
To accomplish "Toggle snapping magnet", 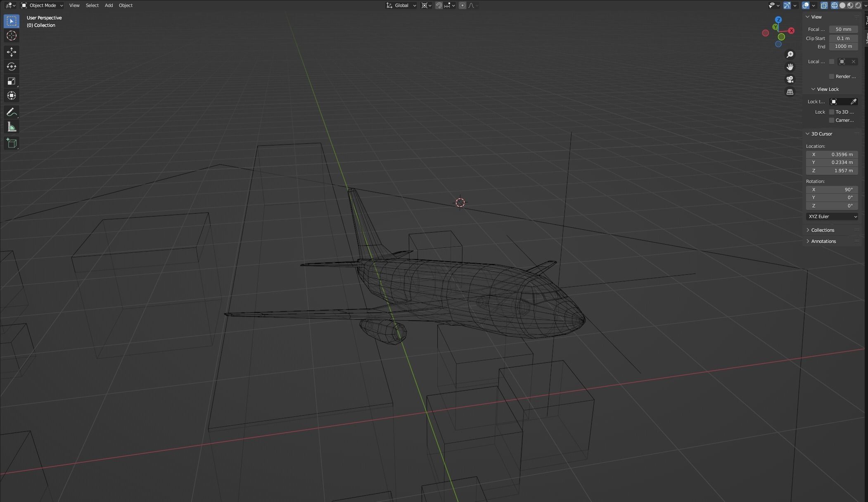I will (439, 5).
